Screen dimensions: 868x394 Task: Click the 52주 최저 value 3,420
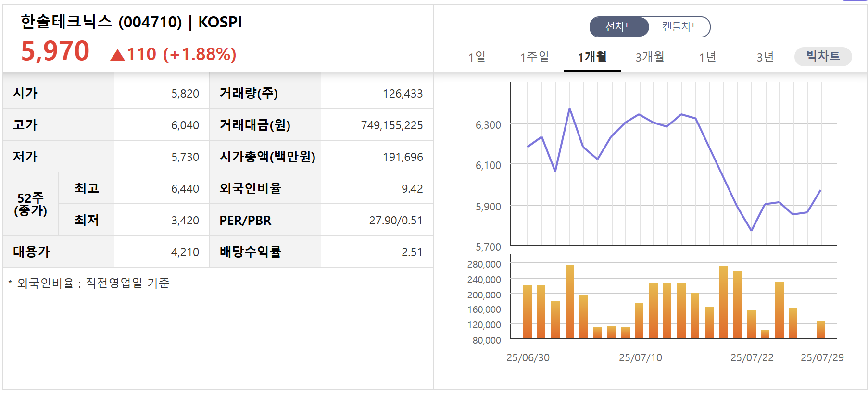coord(185,221)
